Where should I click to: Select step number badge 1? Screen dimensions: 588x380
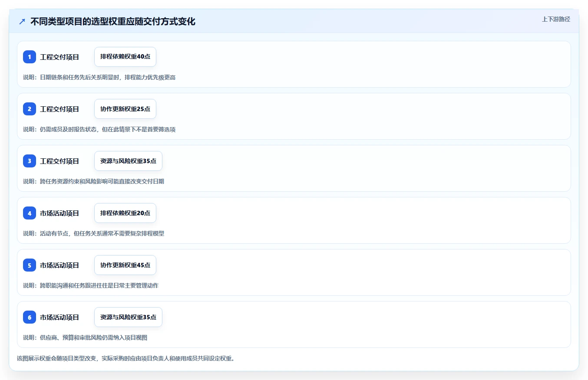coord(30,57)
